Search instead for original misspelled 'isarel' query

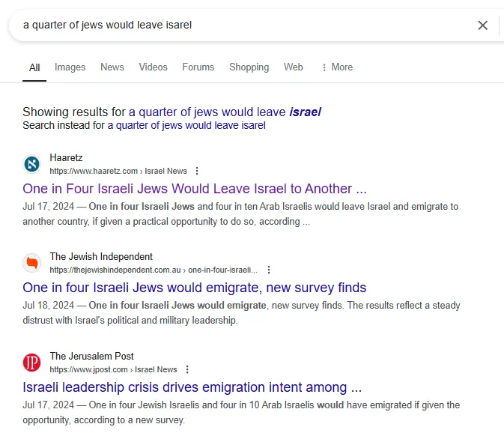coord(186,125)
